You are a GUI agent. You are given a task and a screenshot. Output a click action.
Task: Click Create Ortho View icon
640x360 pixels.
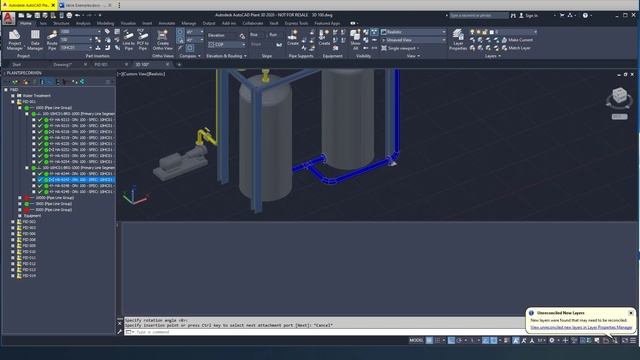coord(162,40)
